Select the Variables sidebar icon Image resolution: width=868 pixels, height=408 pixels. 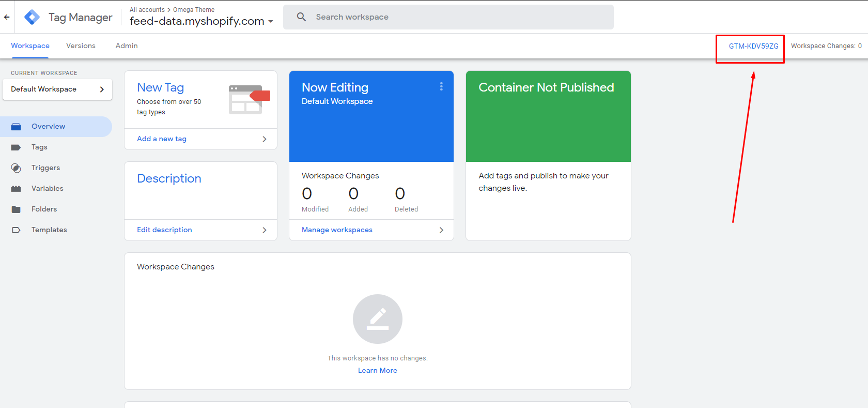[16, 189]
